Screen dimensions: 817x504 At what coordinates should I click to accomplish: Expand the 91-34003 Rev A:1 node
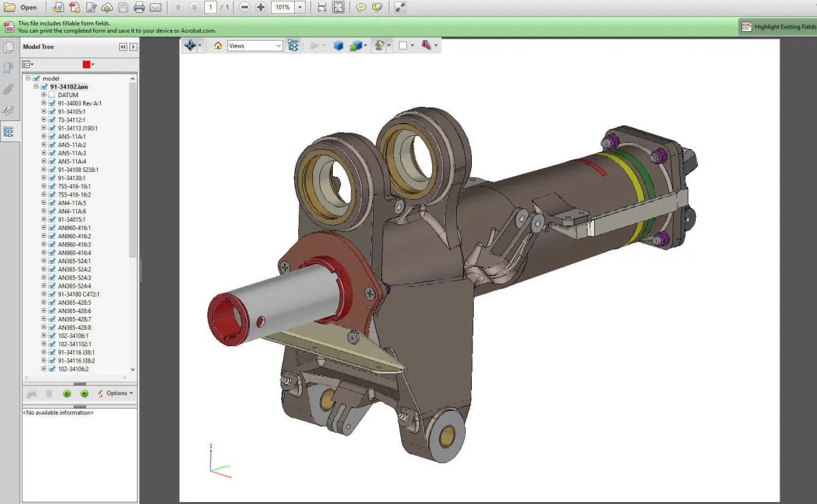pyautogui.click(x=44, y=103)
